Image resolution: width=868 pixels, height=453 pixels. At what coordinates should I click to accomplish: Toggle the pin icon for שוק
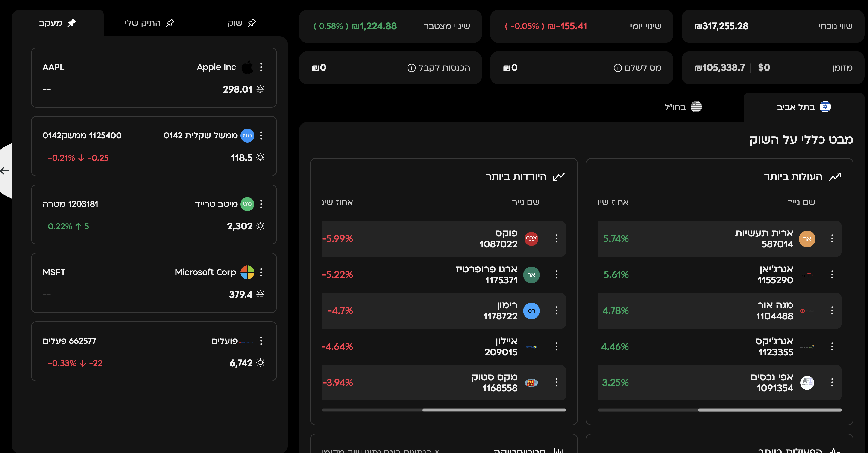(x=251, y=23)
